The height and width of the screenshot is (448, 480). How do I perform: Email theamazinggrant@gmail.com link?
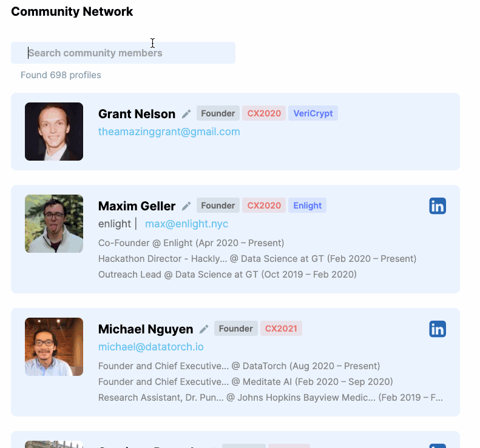pyautogui.click(x=169, y=132)
